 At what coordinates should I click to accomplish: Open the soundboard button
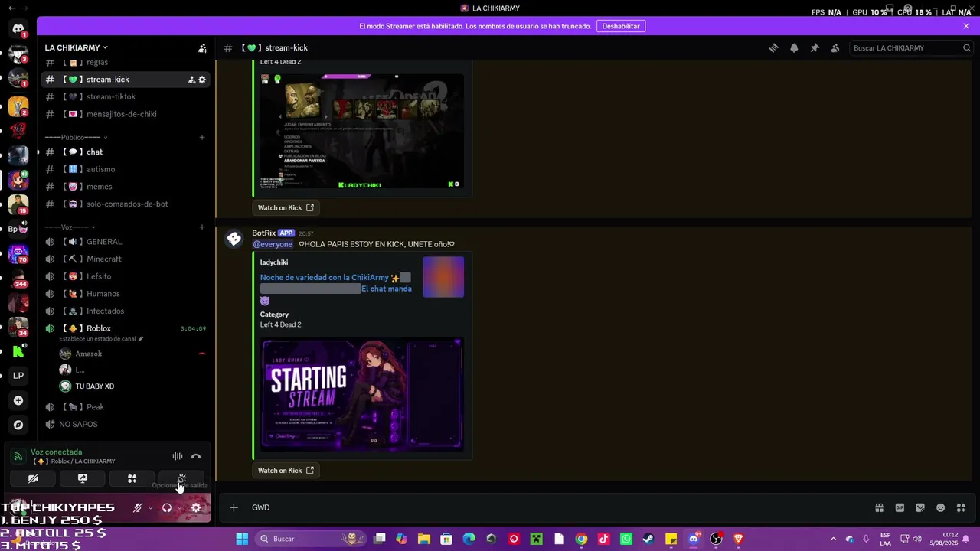[x=181, y=478]
